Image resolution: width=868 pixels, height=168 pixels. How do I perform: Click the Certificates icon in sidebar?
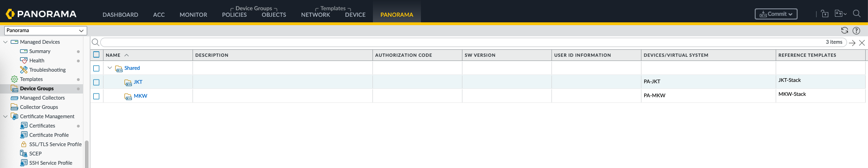(24, 126)
